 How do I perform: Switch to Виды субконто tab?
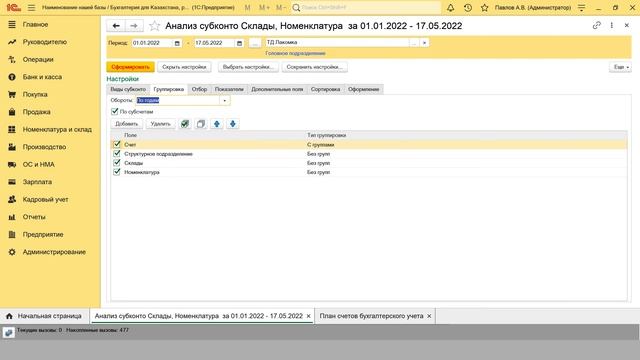pyautogui.click(x=128, y=89)
